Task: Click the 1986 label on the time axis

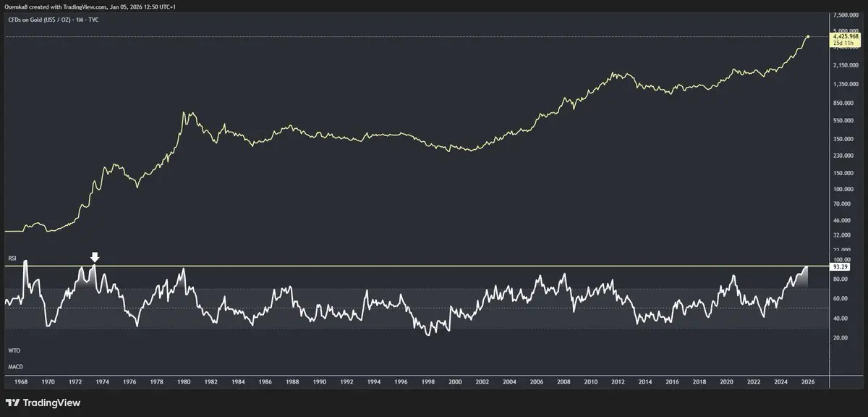Action: coord(265,381)
